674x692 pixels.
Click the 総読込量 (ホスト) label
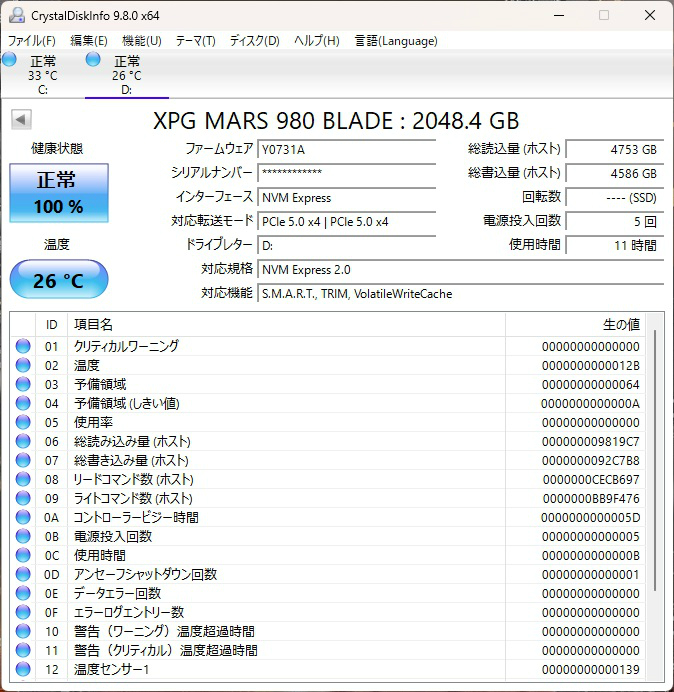click(x=514, y=149)
